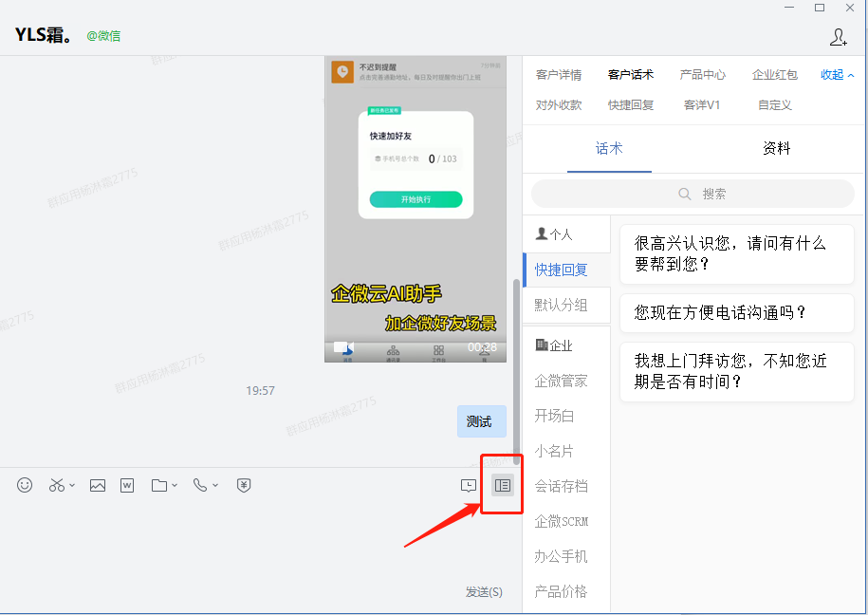Open the 企微SCRM category

pyautogui.click(x=562, y=521)
